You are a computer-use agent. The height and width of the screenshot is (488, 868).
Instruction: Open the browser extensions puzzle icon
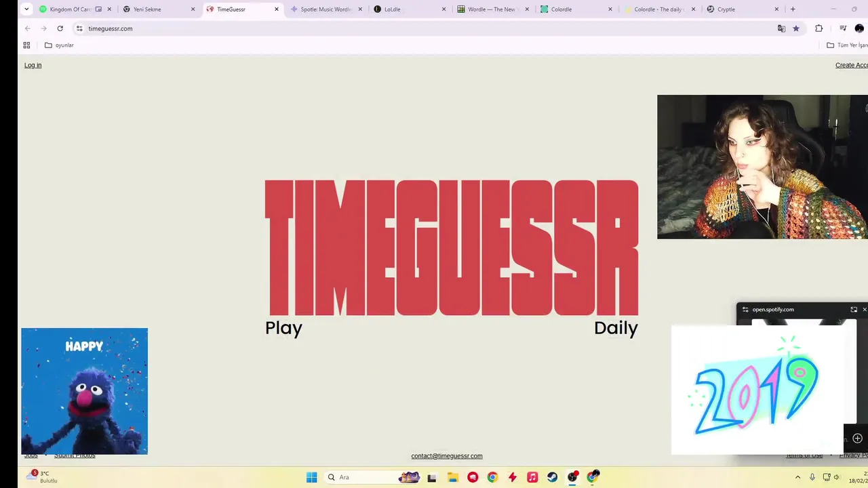818,28
